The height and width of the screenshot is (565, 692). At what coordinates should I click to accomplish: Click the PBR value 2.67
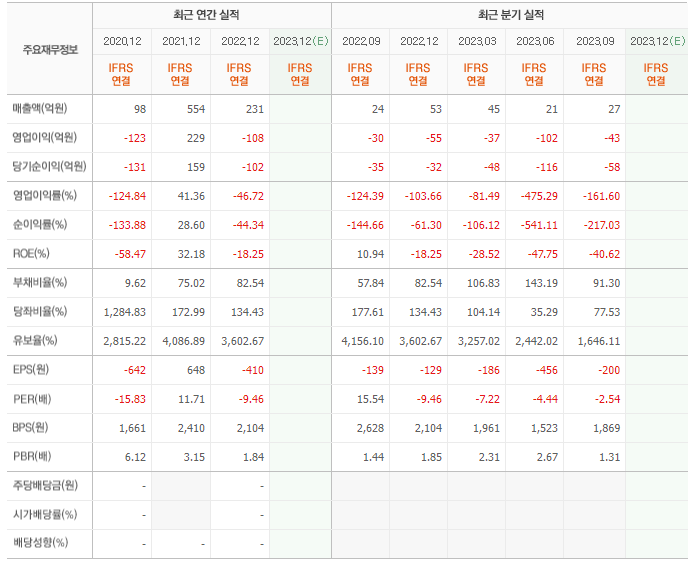tap(548, 457)
